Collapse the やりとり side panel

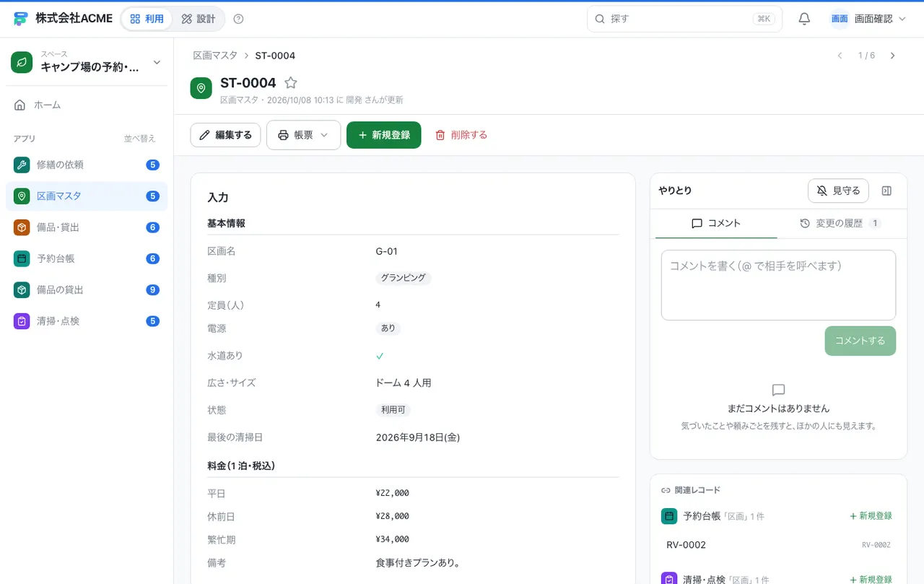887,191
